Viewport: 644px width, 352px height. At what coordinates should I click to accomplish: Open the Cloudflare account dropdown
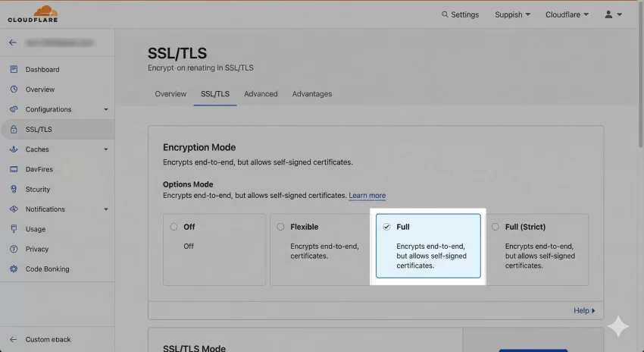[567, 14]
